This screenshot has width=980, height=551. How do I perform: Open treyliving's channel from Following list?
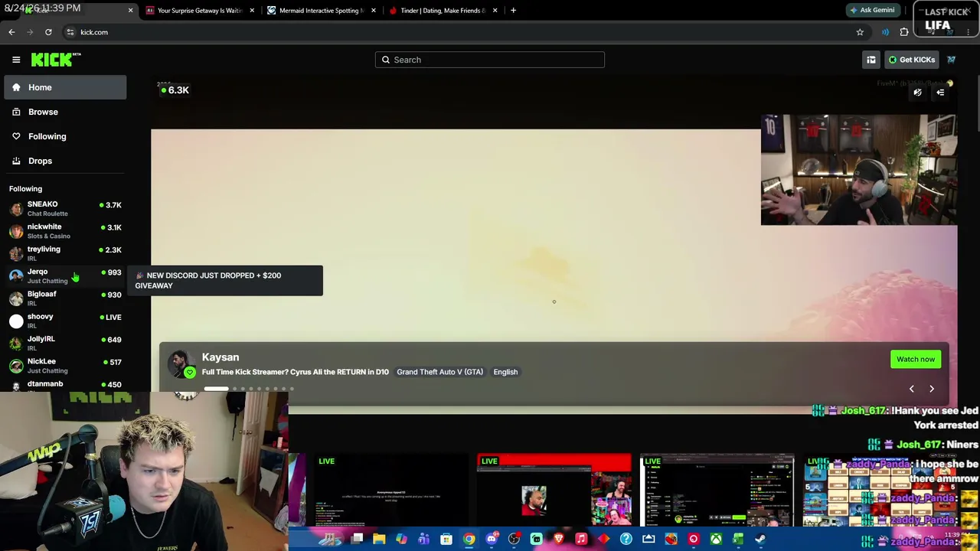65,253
